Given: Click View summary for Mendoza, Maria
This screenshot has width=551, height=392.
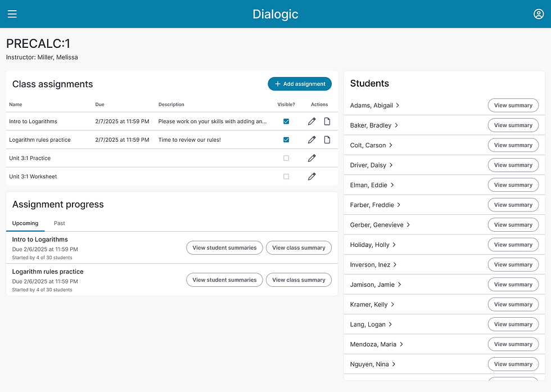Looking at the screenshot, I should tap(513, 344).
